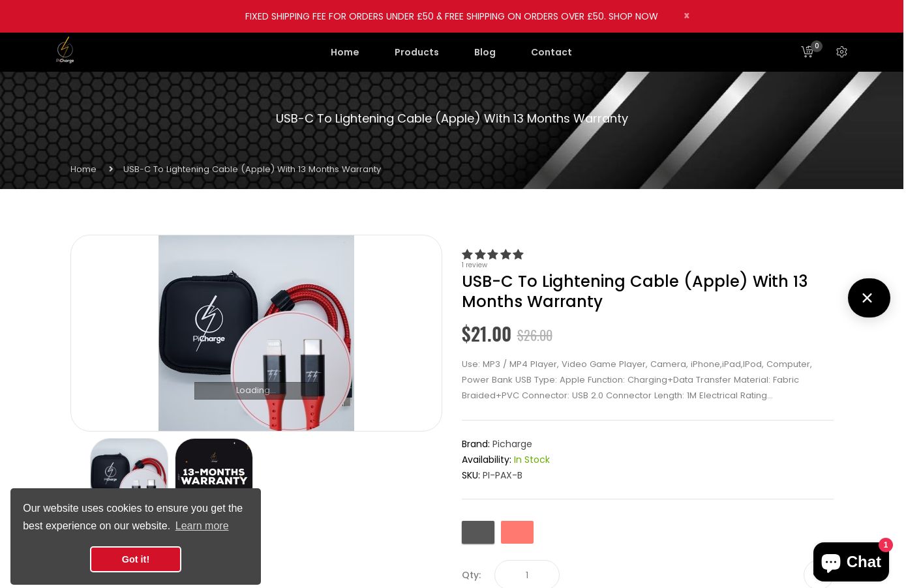Open the shopping cart icon
Viewport: 906px width, 588px height.
coord(807,52)
